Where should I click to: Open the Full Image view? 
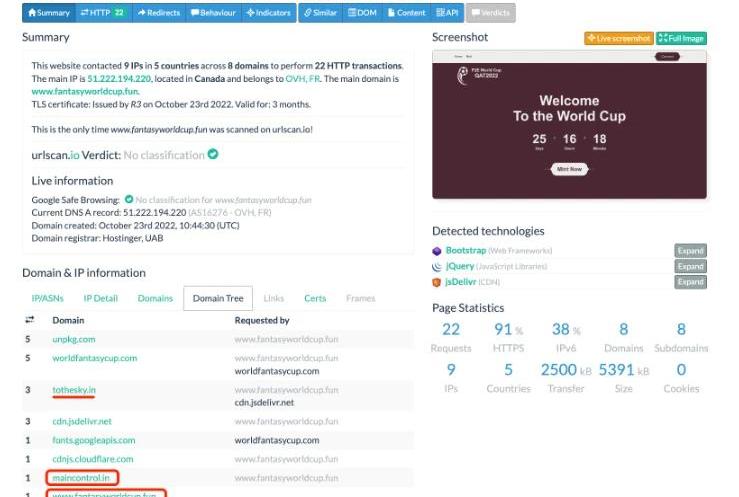pyautogui.click(x=682, y=38)
